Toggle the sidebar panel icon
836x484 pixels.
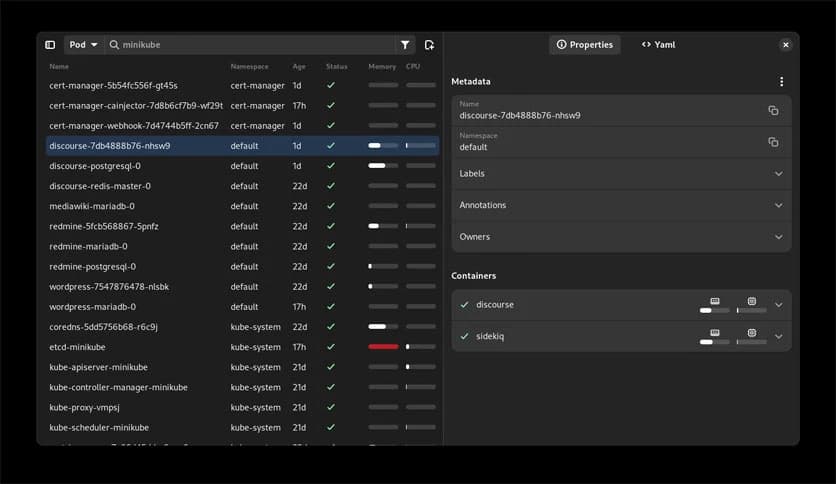(x=50, y=45)
